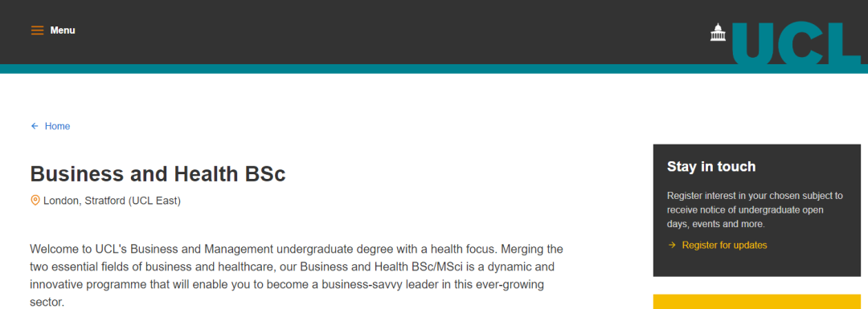Screen dimensions: 868x309
Task: Select the London, Stratford (UCL East) text
Action: pos(112,201)
